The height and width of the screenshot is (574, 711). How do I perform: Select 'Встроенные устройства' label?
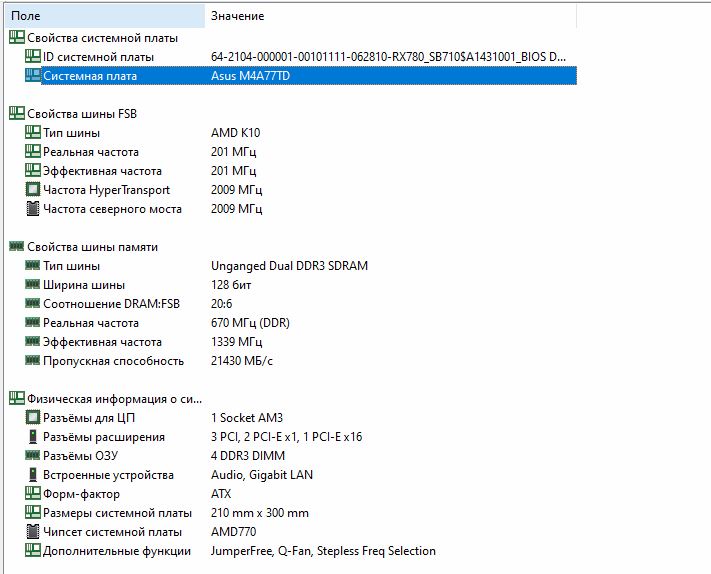[108, 476]
